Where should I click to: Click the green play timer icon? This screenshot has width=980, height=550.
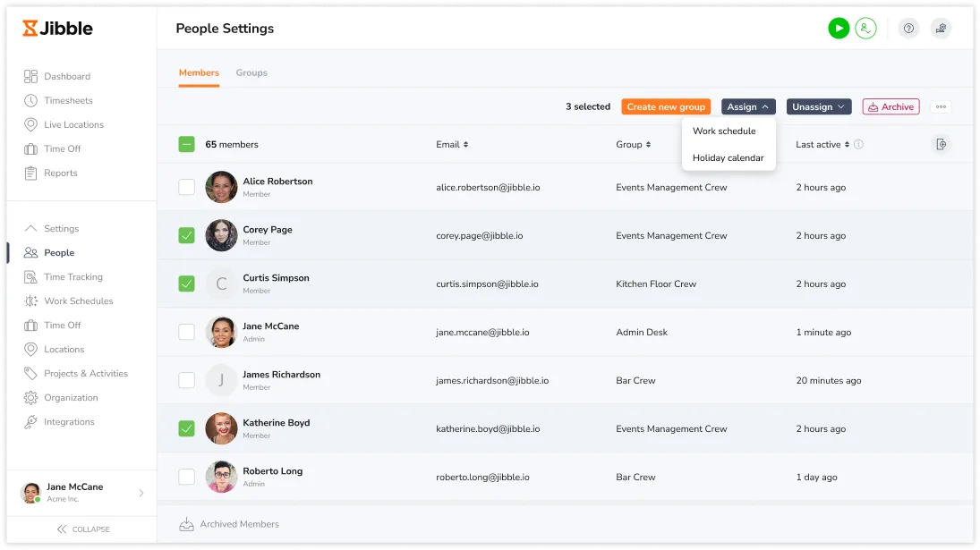point(838,29)
